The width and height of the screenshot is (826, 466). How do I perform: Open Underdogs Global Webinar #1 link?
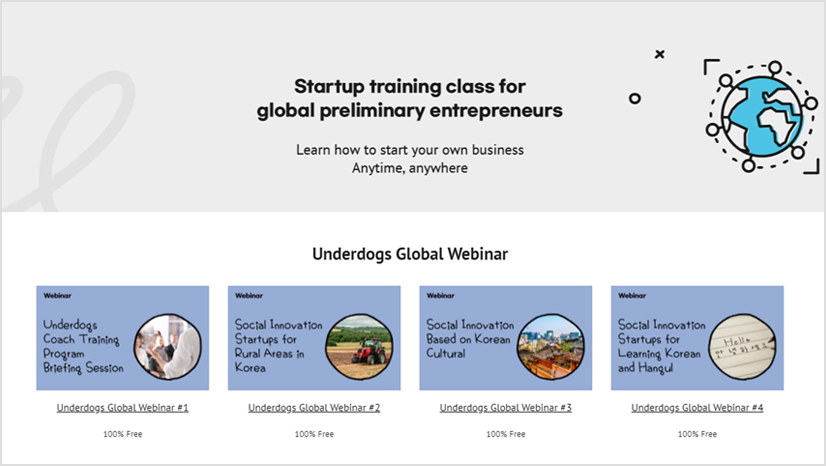pos(122,408)
